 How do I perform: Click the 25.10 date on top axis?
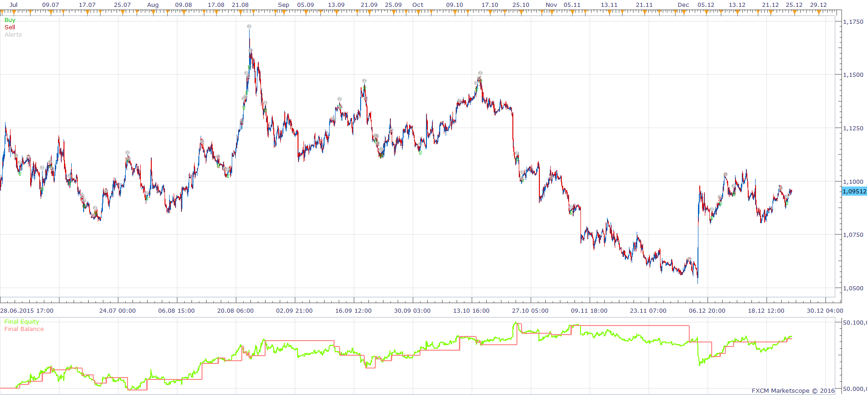(521, 5)
